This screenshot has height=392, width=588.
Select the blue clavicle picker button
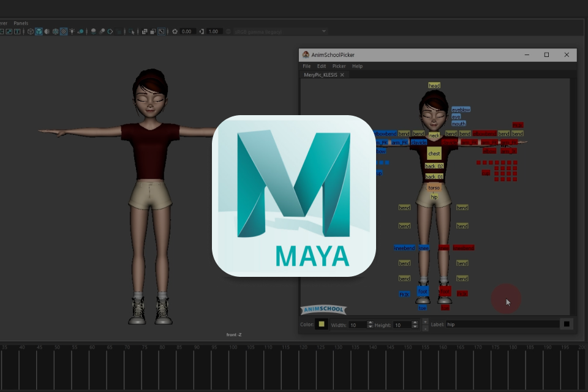(x=418, y=143)
